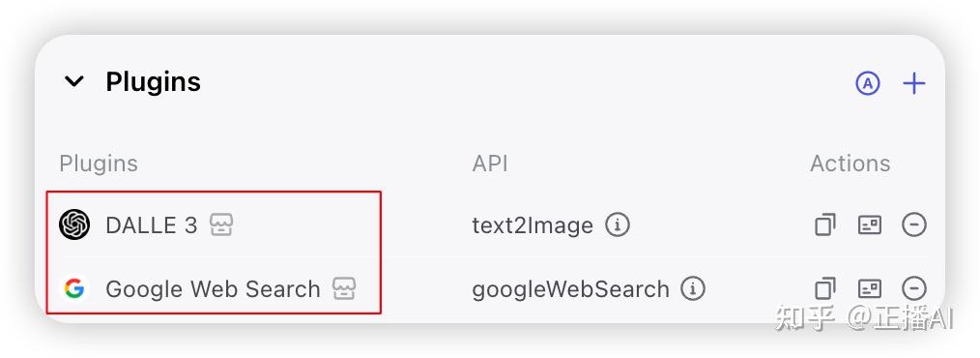Click the text2Image API label
980x358 pixels.
(x=533, y=224)
